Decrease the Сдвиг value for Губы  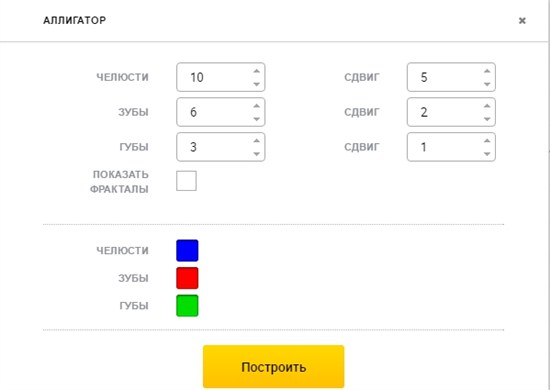[x=487, y=153]
